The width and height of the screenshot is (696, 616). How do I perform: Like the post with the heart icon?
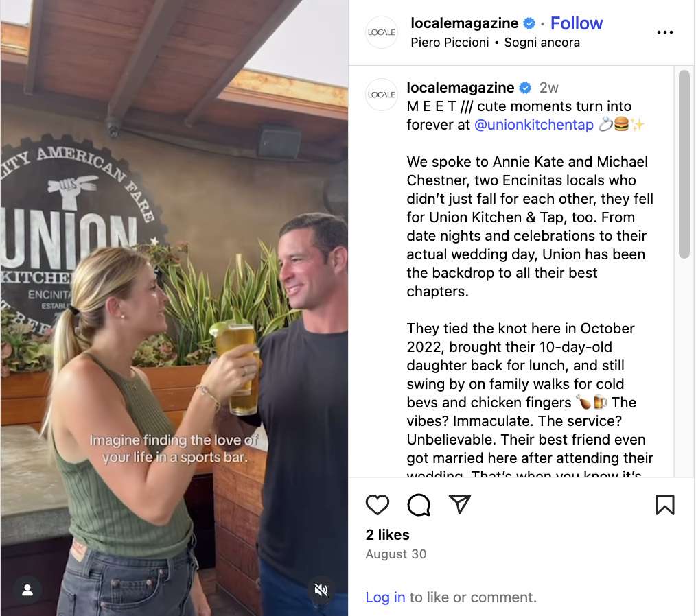[378, 505]
